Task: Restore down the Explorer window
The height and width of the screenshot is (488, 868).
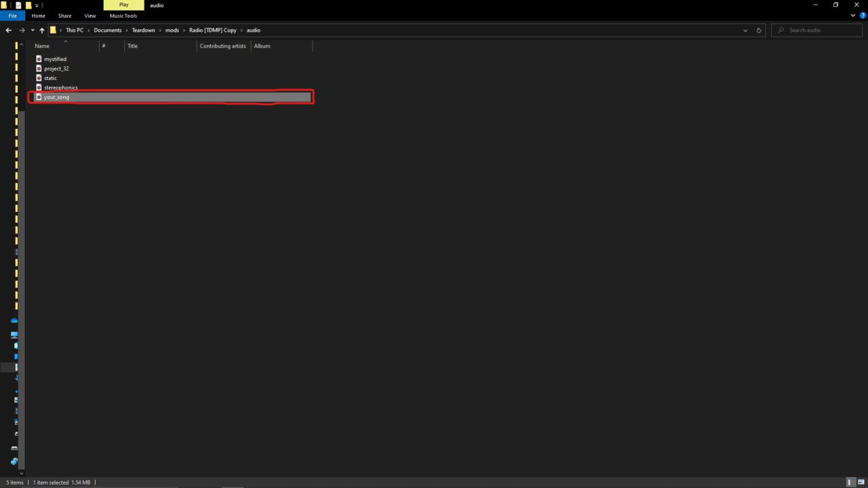Action: pos(835,5)
